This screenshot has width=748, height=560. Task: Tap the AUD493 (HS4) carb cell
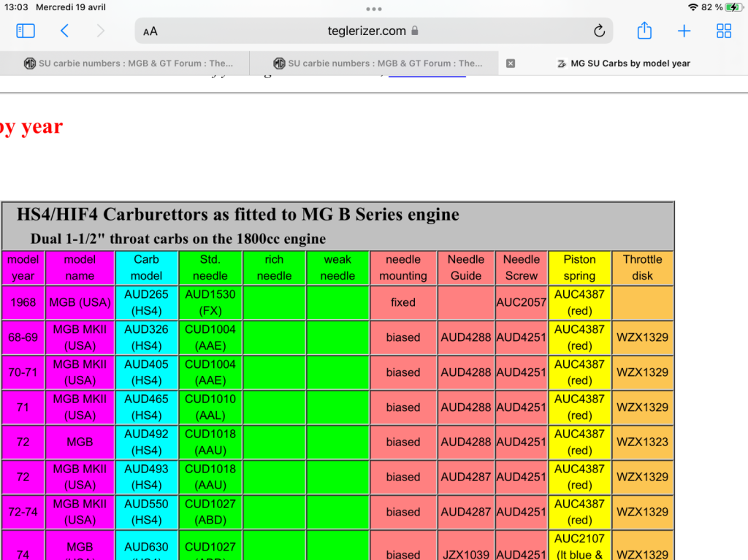146,477
